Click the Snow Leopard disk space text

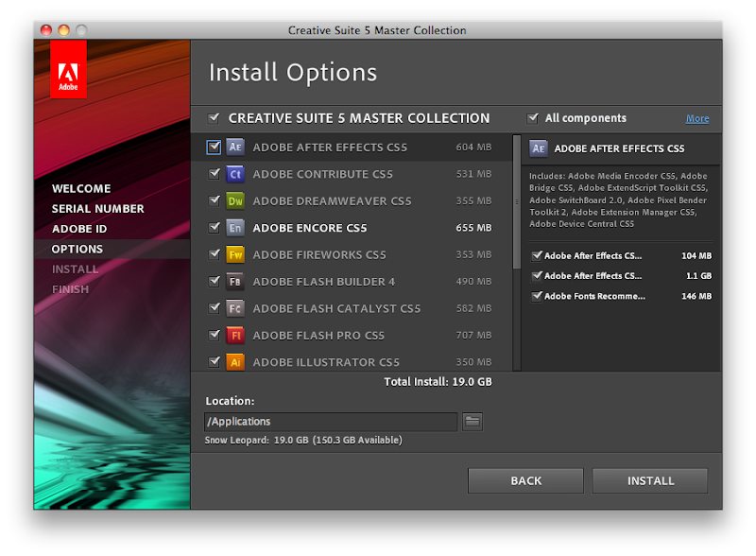tap(303, 441)
